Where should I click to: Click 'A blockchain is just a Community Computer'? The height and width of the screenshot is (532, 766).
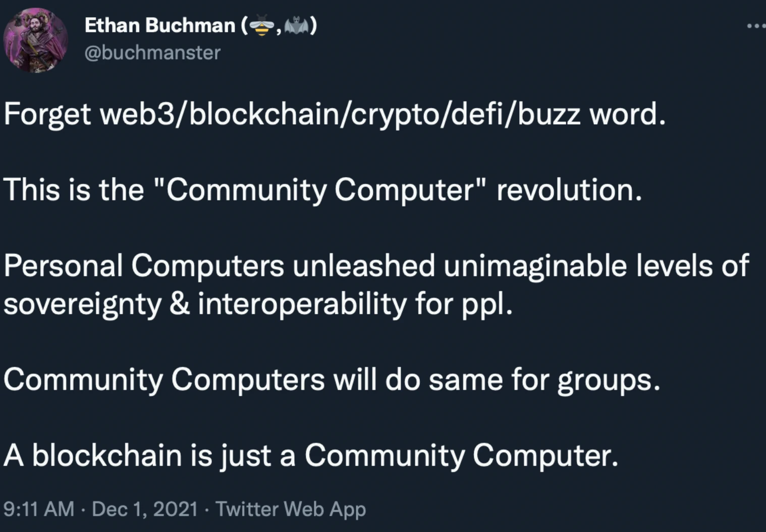pyautogui.click(x=311, y=455)
